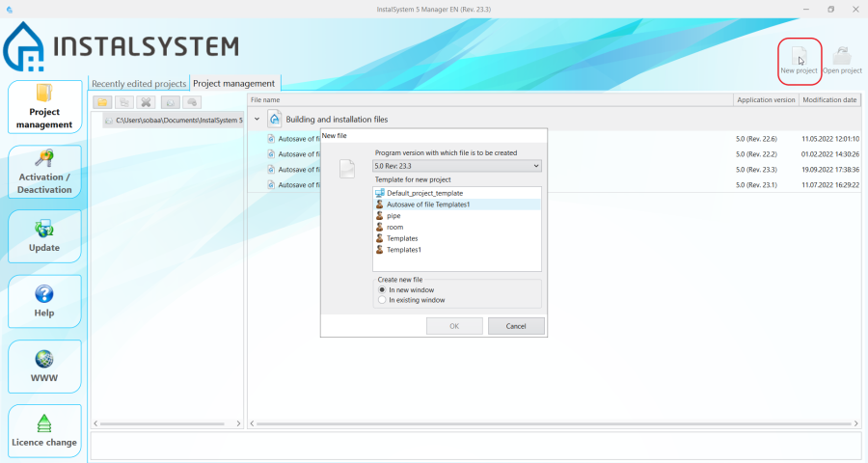
Task: Click the WWW globe button
Action: click(x=44, y=367)
